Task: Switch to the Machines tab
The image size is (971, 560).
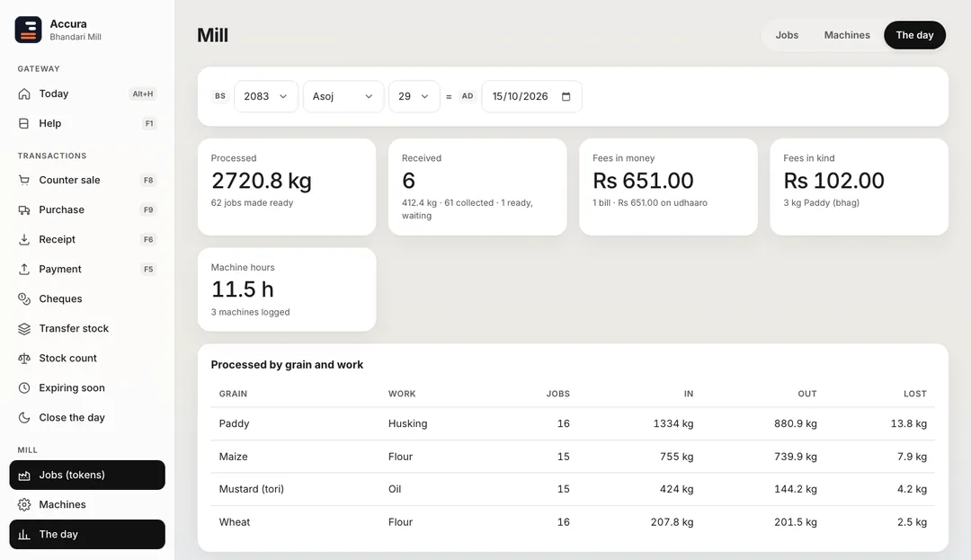Action: point(847,35)
